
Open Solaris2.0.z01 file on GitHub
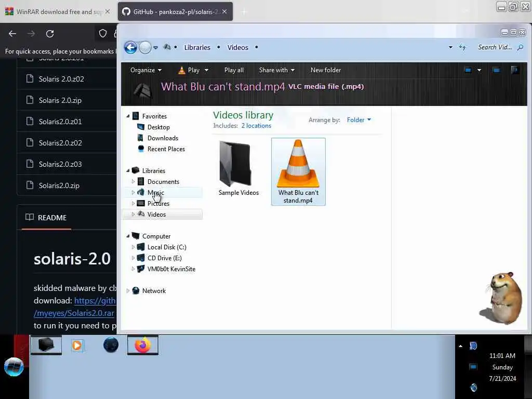pos(60,122)
